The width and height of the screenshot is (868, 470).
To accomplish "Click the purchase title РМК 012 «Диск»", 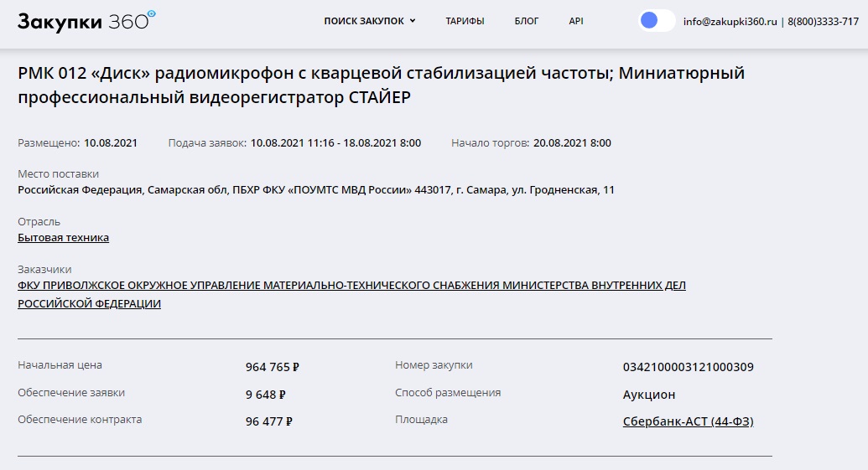I will [x=381, y=85].
